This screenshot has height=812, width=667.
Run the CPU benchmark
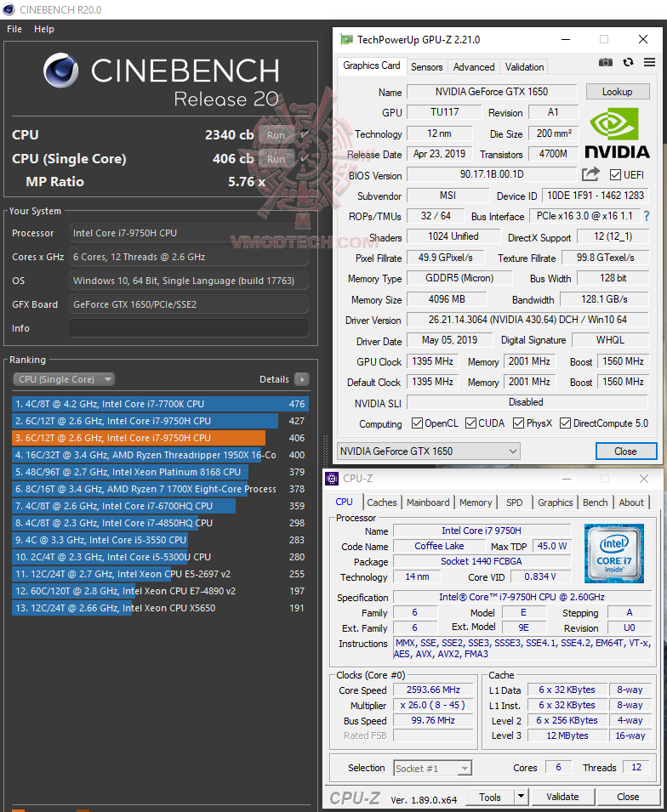[x=276, y=135]
